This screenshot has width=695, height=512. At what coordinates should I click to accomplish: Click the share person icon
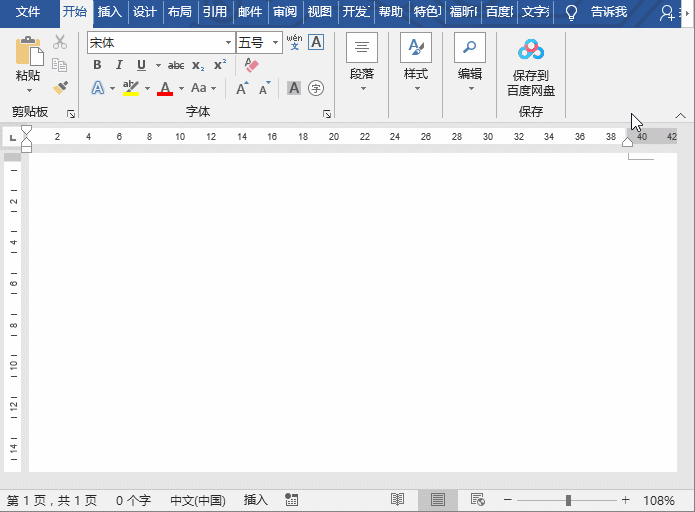[667, 13]
